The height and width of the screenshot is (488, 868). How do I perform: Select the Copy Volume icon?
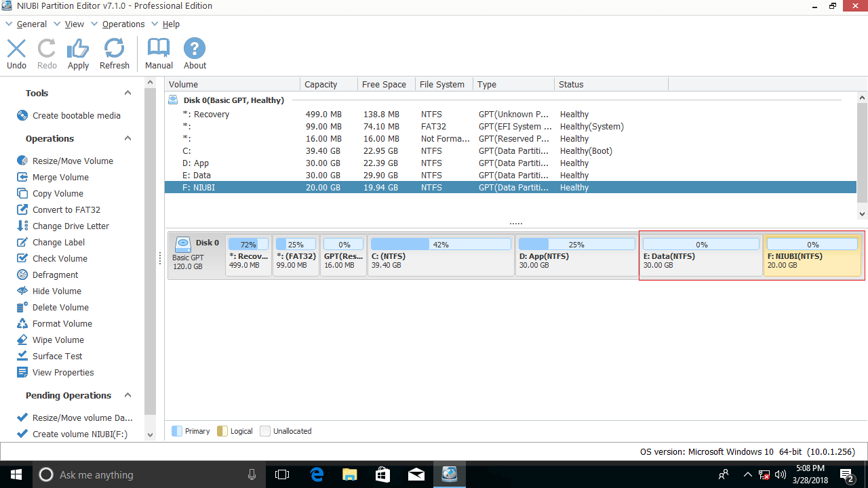22,193
